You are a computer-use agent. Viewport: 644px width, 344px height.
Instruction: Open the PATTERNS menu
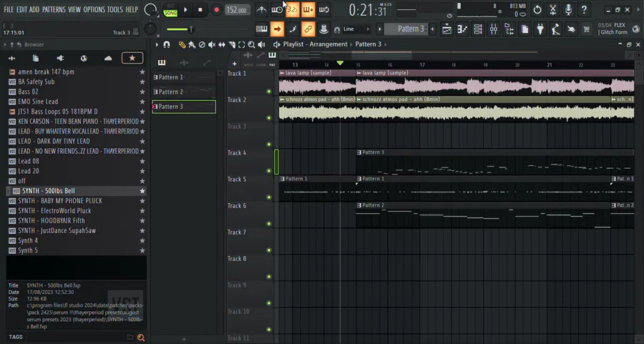(x=54, y=9)
